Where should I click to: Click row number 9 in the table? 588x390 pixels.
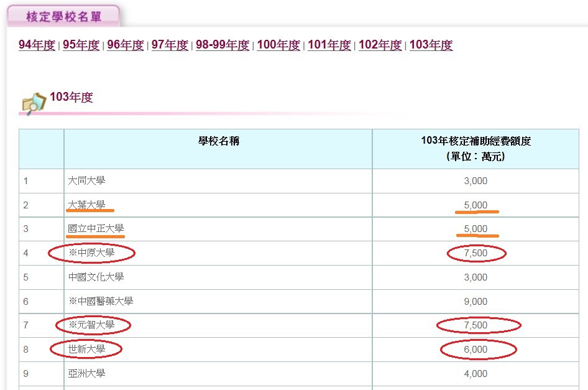coord(25,374)
